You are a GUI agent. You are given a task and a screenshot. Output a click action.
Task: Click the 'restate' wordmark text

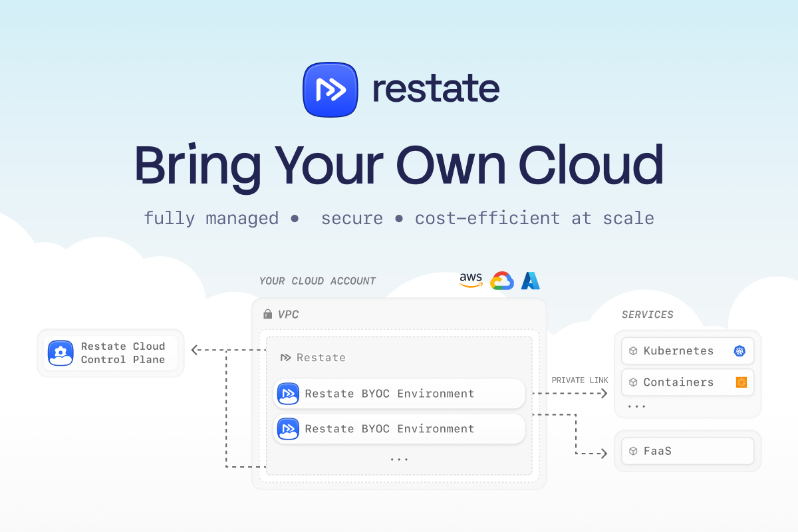pos(436,89)
